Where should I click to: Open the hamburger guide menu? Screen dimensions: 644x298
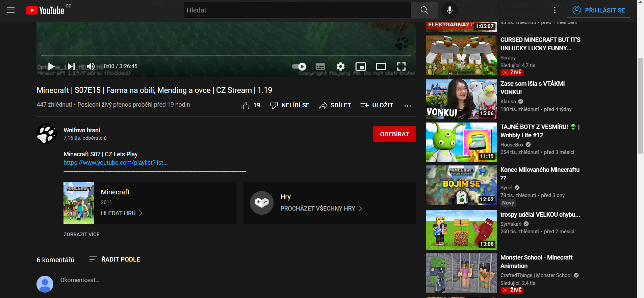tap(11, 10)
